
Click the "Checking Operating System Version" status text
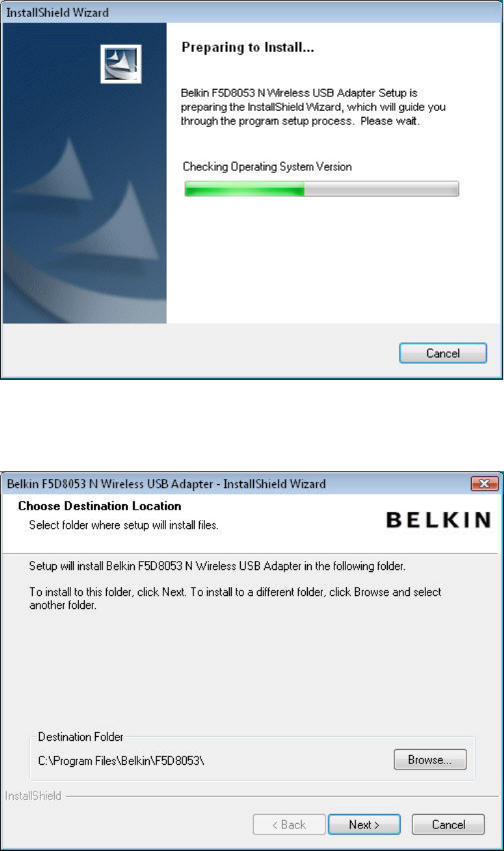267,167
